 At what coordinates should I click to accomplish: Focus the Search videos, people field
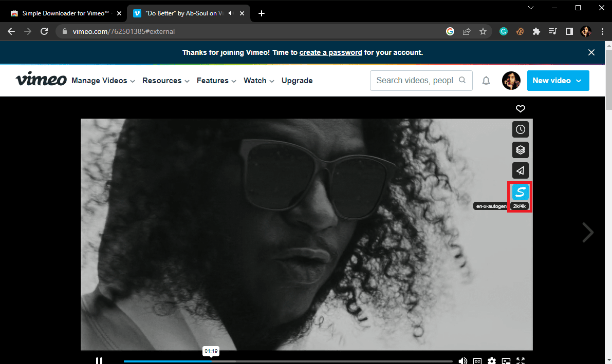[x=421, y=81]
